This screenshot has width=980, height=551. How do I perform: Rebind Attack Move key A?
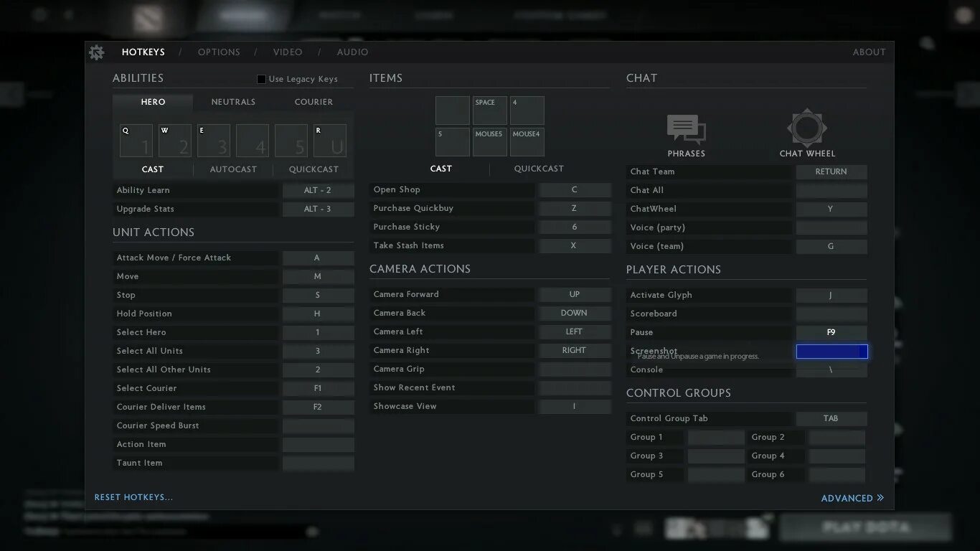pyautogui.click(x=318, y=258)
